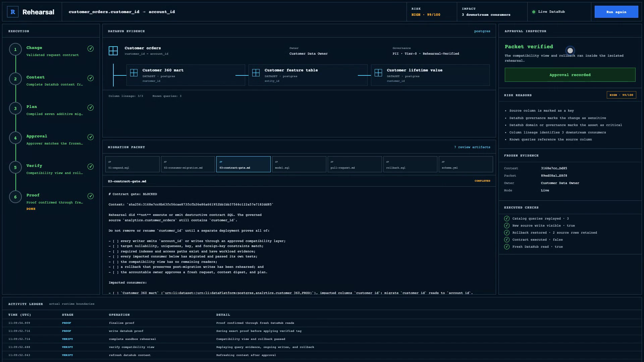Select the Customer 360 mart lineage card
Viewport: 644px width, 362px height.
pos(186,75)
